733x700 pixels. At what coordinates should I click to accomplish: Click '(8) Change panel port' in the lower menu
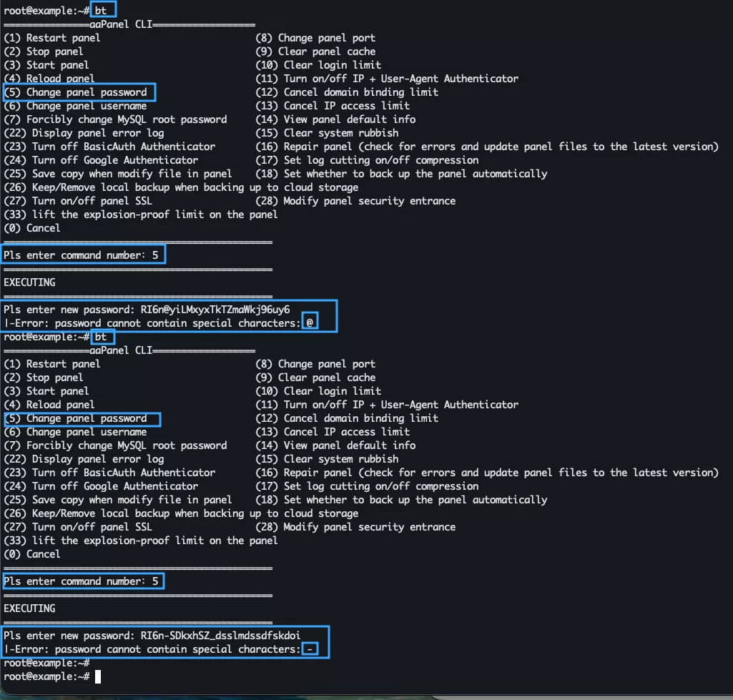click(x=315, y=364)
